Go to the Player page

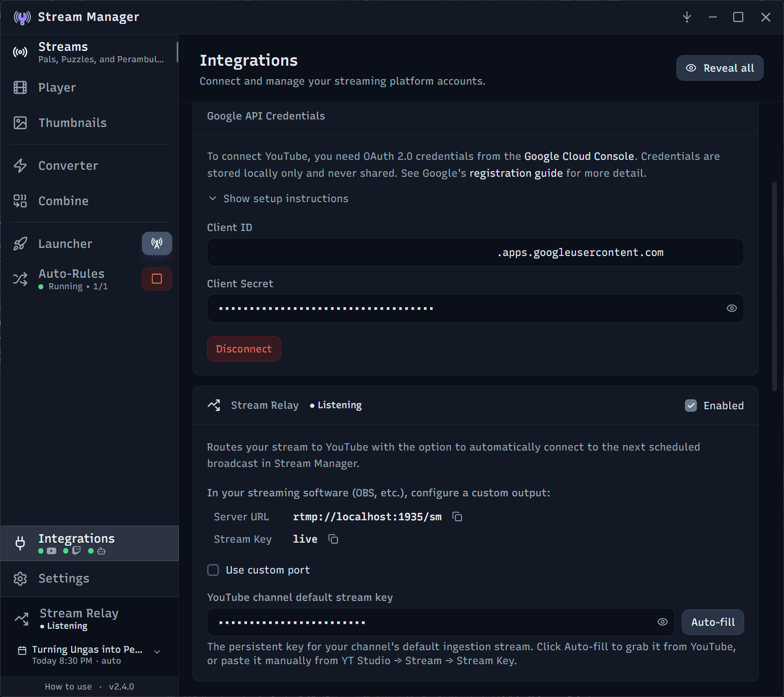click(90, 88)
